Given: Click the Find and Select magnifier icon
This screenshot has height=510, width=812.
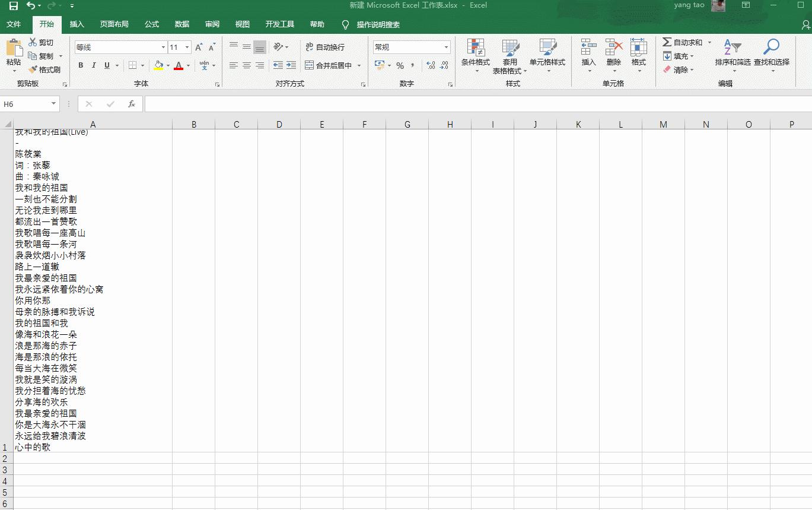Looking at the screenshot, I should pyautogui.click(x=771, y=47).
